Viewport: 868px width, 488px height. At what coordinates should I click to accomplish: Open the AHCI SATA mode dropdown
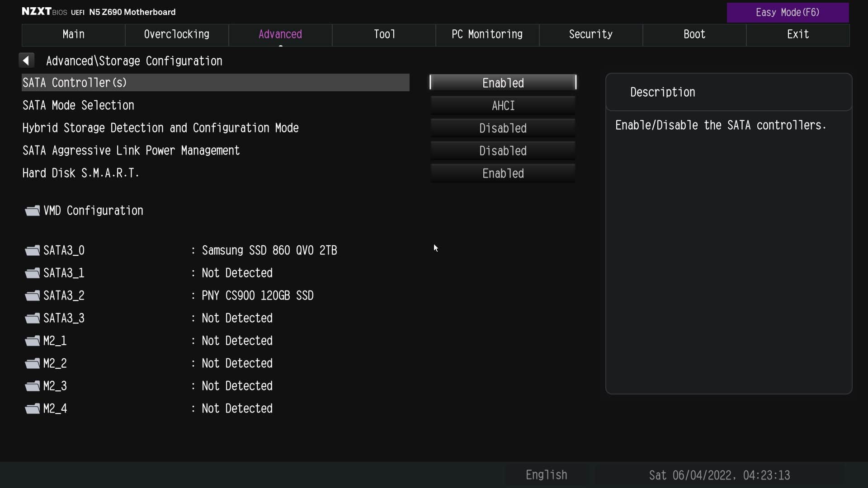click(503, 105)
